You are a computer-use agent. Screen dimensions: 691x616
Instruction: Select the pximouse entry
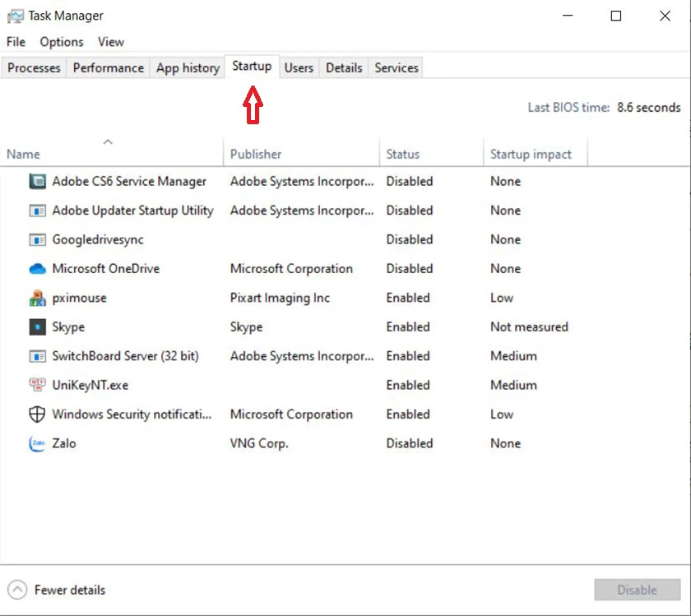79,299
